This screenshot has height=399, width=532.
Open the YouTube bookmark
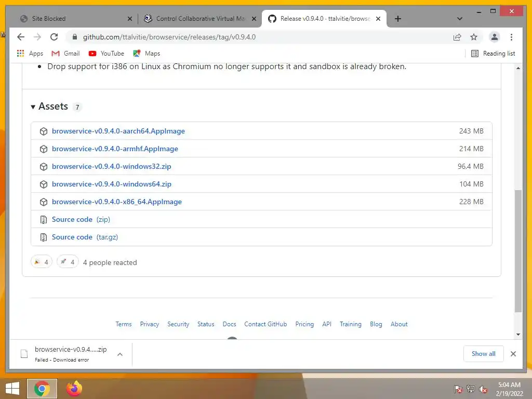(x=106, y=54)
